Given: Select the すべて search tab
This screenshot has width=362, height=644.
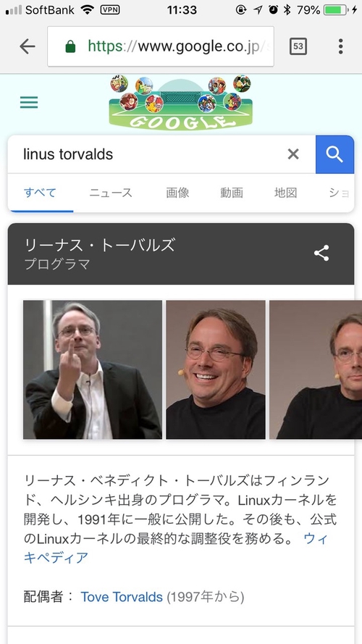Looking at the screenshot, I should (40, 193).
